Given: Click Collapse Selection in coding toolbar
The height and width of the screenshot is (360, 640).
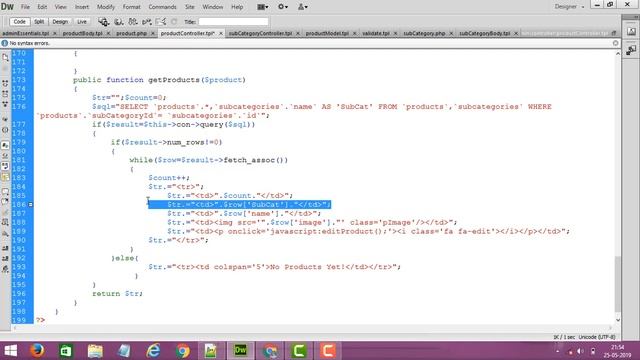Looking at the screenshot, I should 5,94.
